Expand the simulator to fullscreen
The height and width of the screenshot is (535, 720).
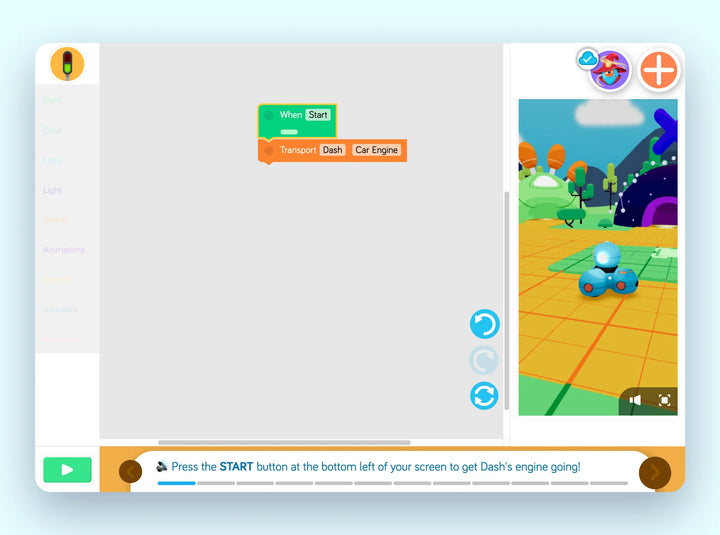(x=664, y=400)
